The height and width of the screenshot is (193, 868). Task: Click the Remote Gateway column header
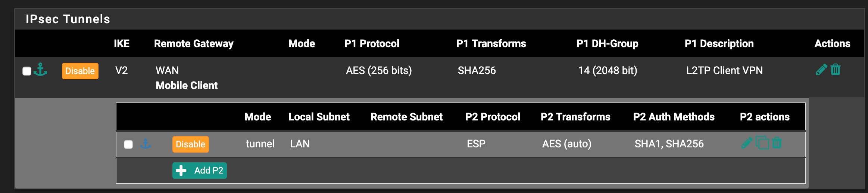(194, 44)
